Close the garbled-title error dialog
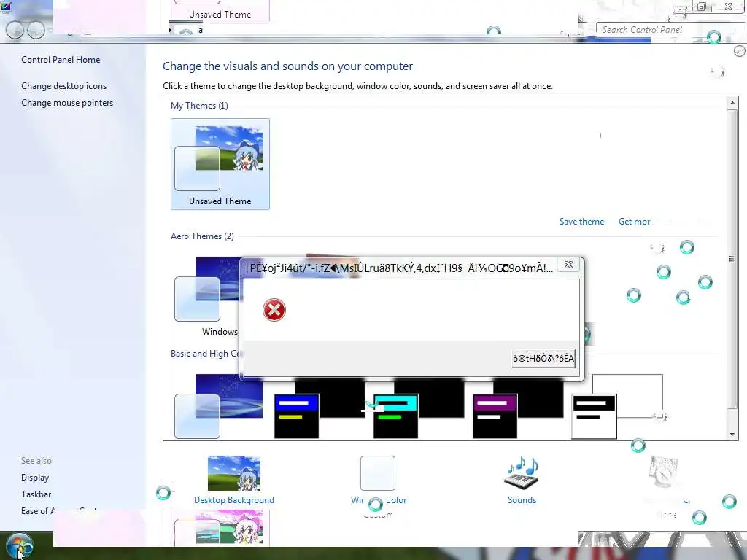This screenshot has width=747, height=560. click(x=568, y=265)
